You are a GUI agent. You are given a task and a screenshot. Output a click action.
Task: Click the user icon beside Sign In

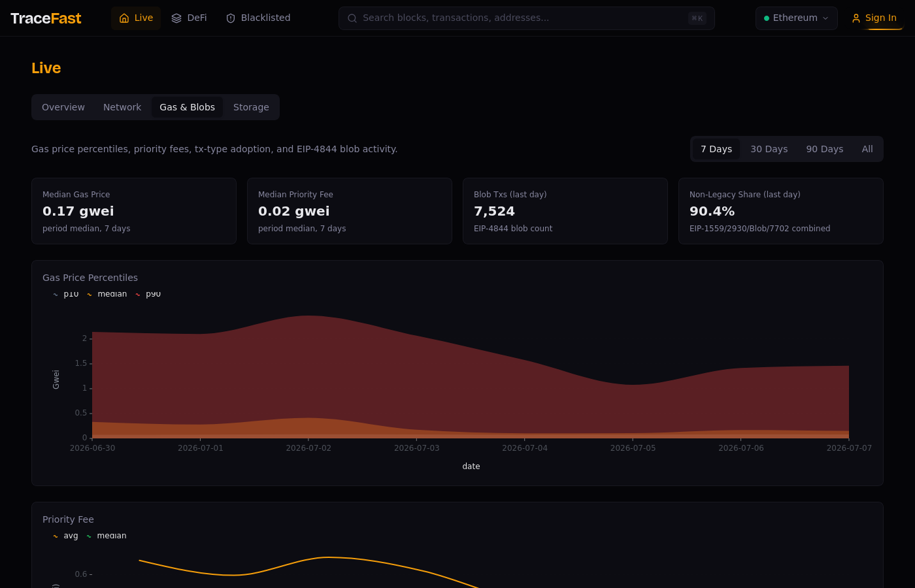856,18
